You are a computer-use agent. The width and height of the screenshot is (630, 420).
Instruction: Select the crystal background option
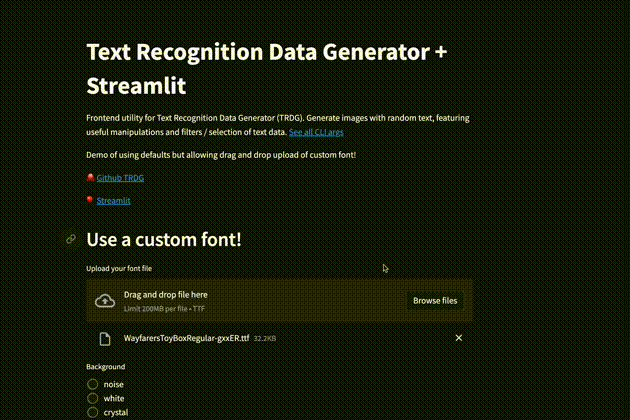pyautogui.click(x=92, y=412)
